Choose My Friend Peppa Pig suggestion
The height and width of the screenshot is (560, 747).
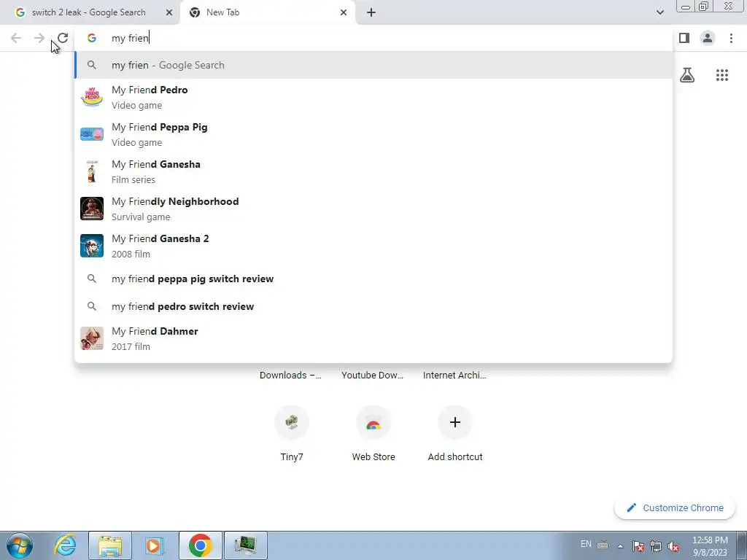pos(373,134)
